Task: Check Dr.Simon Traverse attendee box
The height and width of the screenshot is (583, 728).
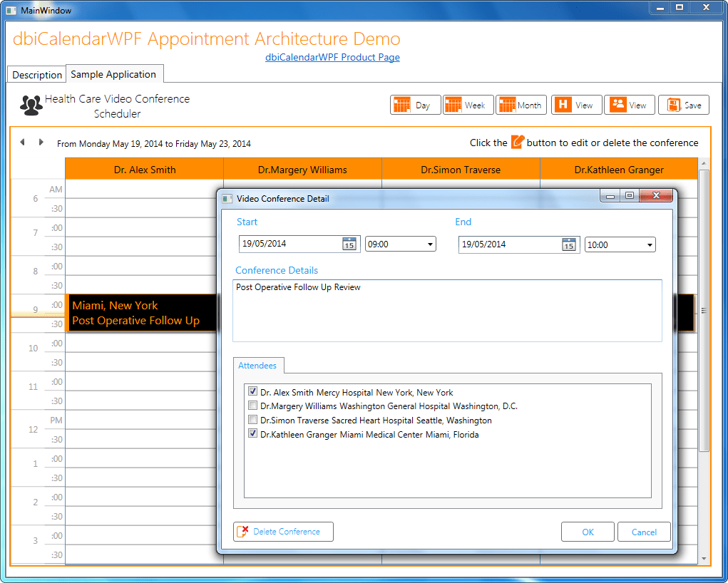Action: (252, 421)
